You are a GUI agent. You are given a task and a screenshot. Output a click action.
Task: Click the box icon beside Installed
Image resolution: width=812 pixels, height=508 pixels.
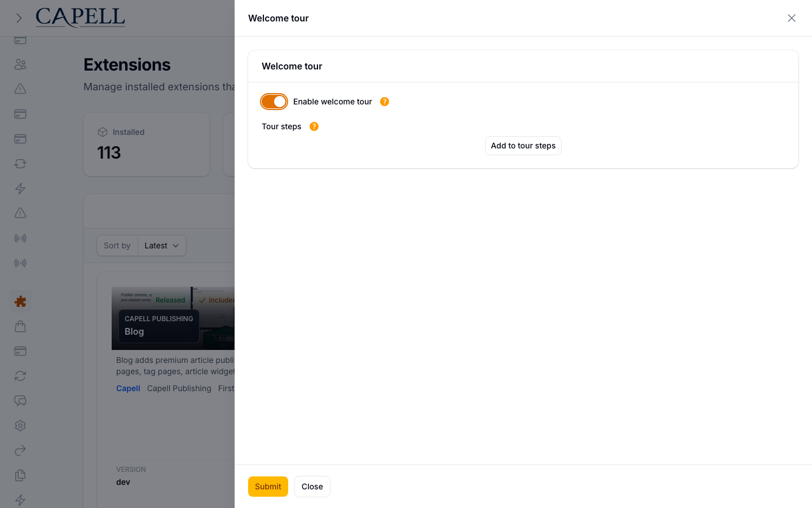(103, 132)
